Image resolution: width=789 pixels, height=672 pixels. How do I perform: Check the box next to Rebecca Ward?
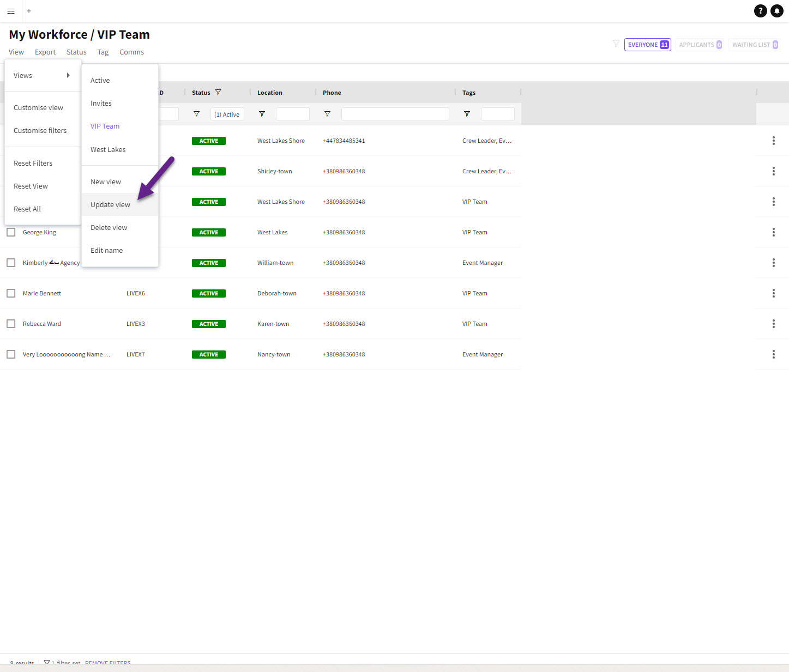[11, 324]
